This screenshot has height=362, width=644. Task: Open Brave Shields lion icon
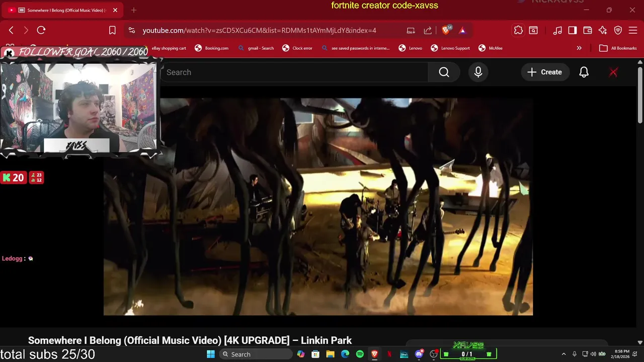click(446, 30)
